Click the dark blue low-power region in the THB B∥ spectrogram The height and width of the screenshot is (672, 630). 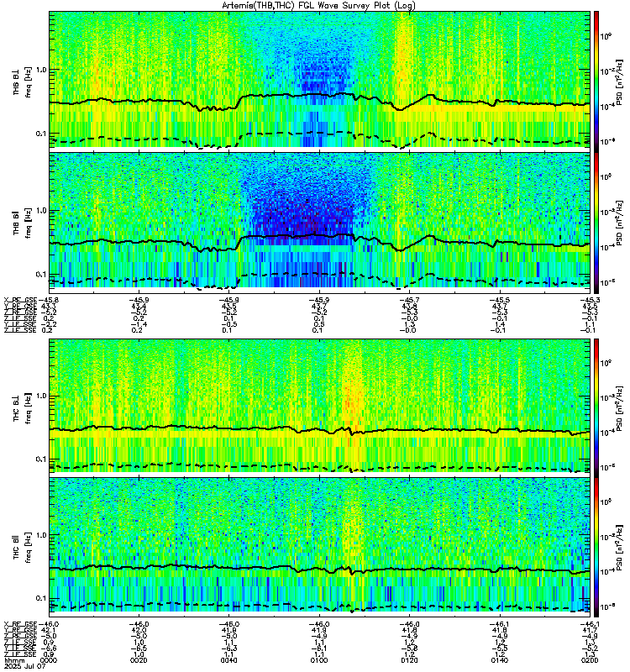click(x=302, y=218)
